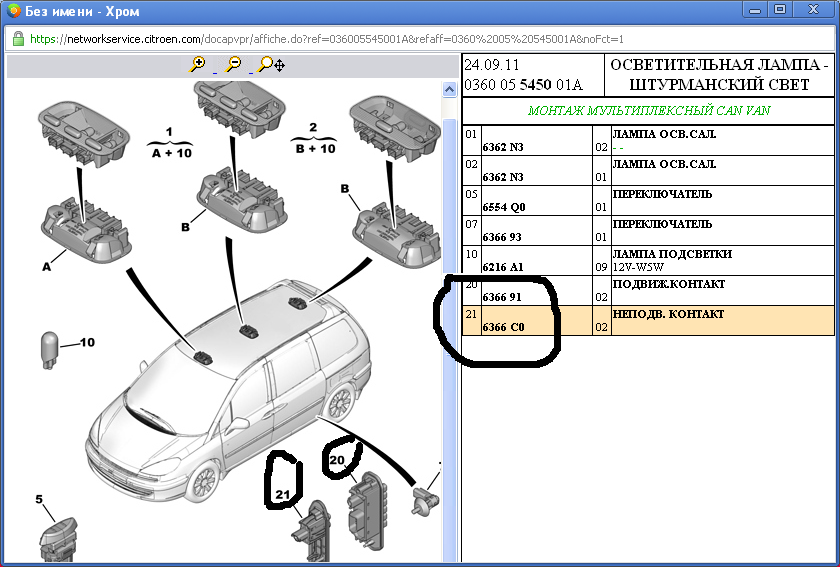Open part number 6554 Q0 link

(503, 207)
